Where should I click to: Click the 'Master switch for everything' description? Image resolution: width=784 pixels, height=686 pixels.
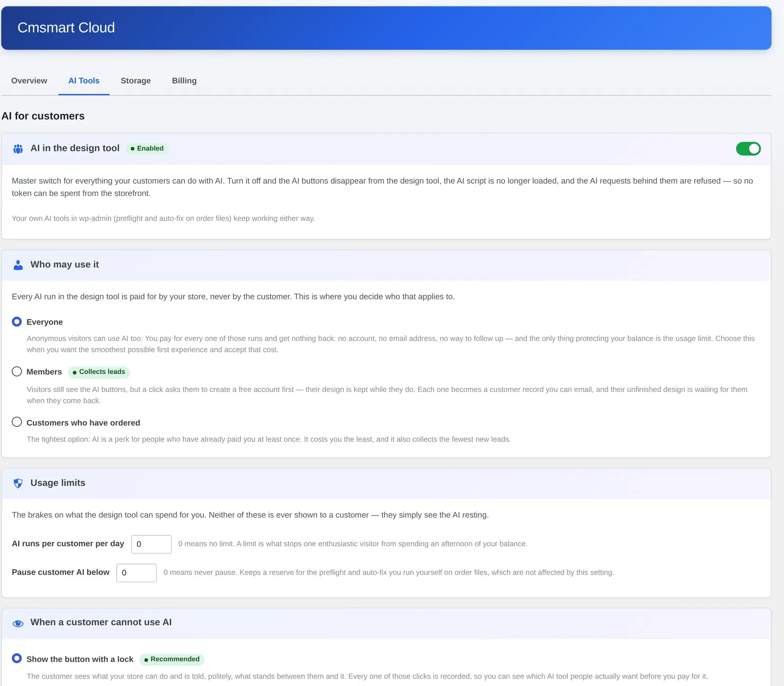click(x=382, y=187)
